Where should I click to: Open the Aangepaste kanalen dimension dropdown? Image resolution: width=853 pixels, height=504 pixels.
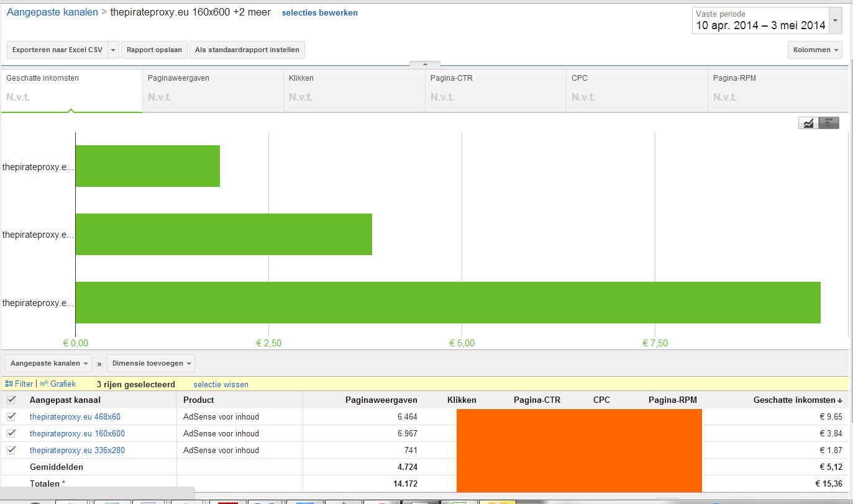pos(49,363)
